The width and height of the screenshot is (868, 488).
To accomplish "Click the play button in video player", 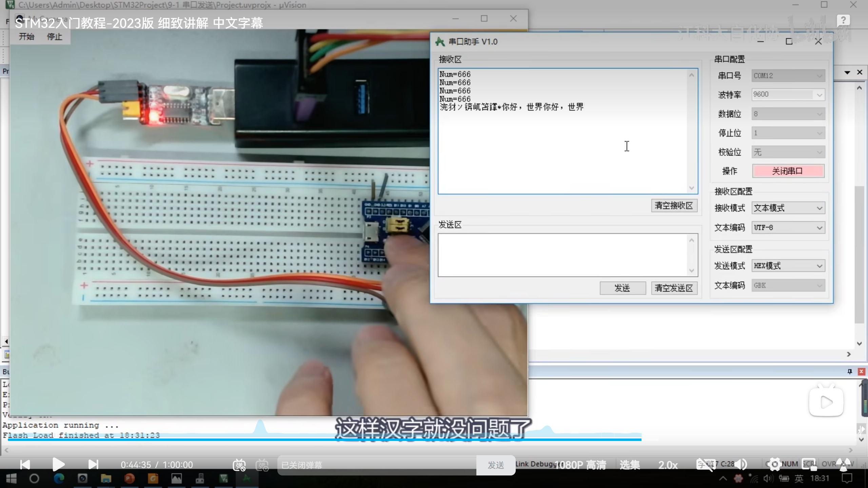I will (58, 464).
